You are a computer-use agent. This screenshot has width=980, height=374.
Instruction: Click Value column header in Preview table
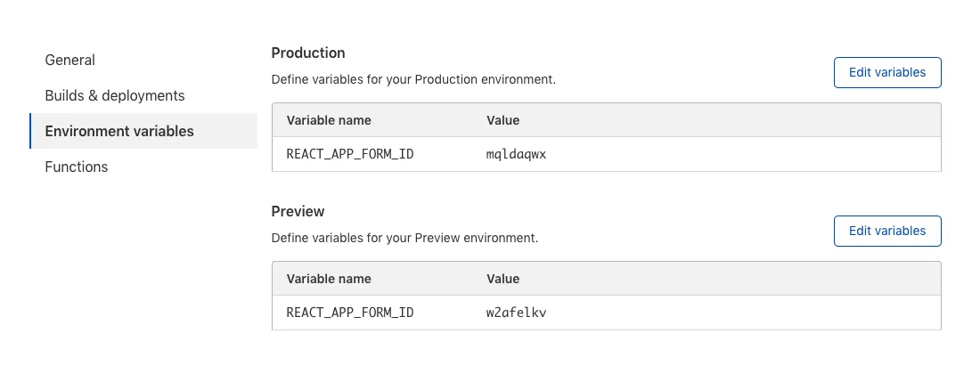coord(502,279)
